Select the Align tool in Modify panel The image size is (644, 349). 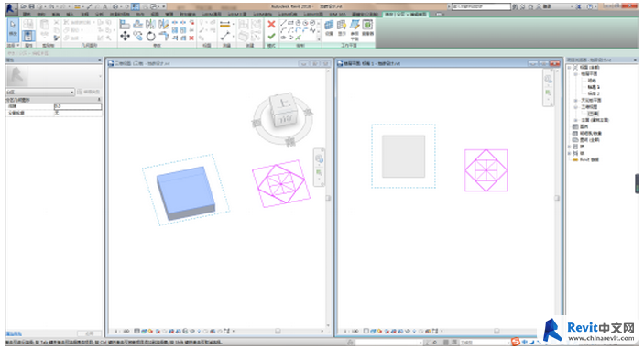(x=125, y=25)
